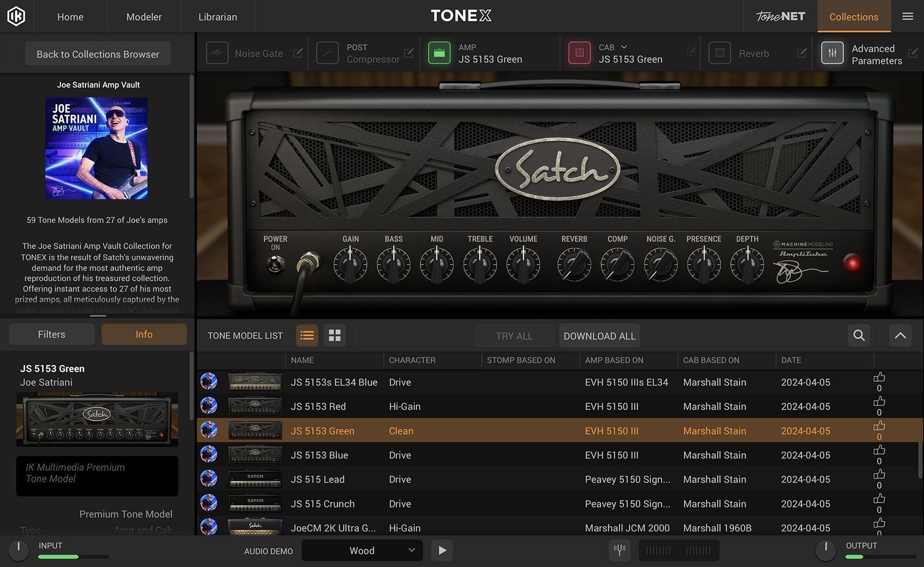Screen dimensions: 924x567
Task: Click the POST Compressor edit pencil icon
Action: pos(409,52)
